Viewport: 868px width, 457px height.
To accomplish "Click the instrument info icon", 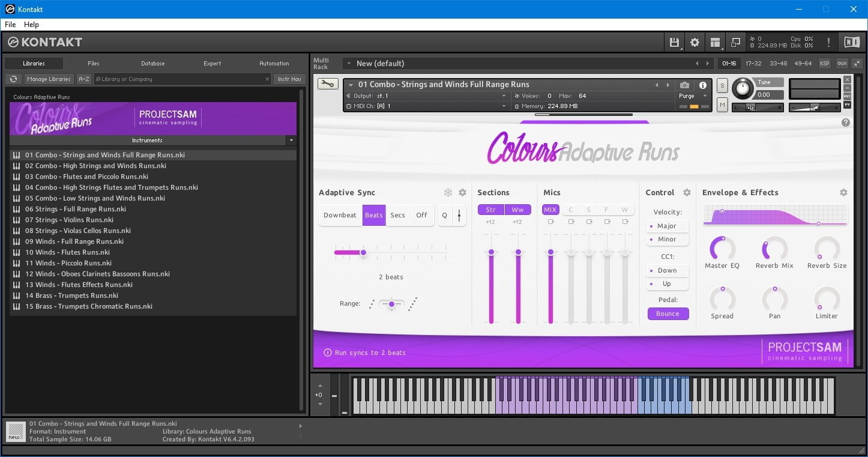I will 702,85.
